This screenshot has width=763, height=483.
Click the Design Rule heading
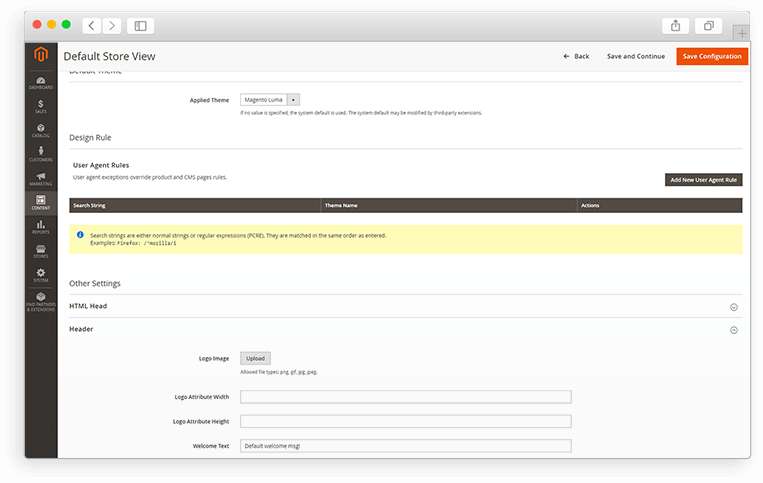tap(90, 138)
